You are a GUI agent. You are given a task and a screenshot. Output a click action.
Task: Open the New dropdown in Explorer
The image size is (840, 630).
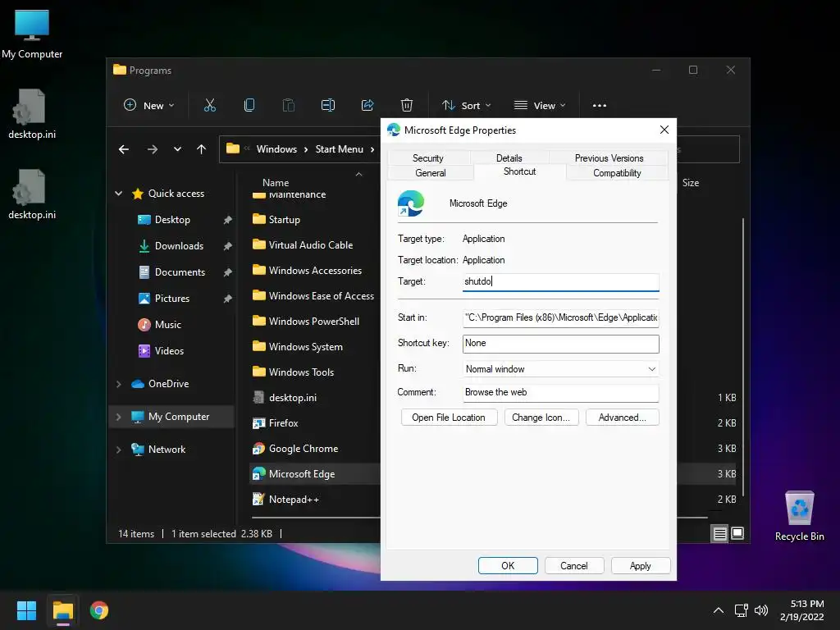click(x=149, y=106)
